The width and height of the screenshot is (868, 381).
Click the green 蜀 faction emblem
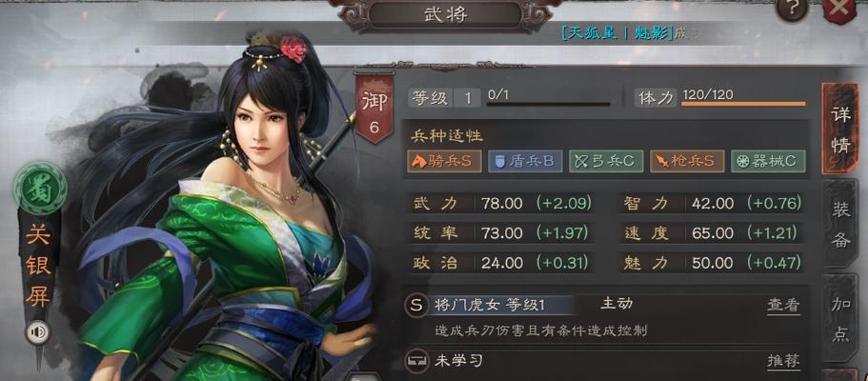[40, 190]
